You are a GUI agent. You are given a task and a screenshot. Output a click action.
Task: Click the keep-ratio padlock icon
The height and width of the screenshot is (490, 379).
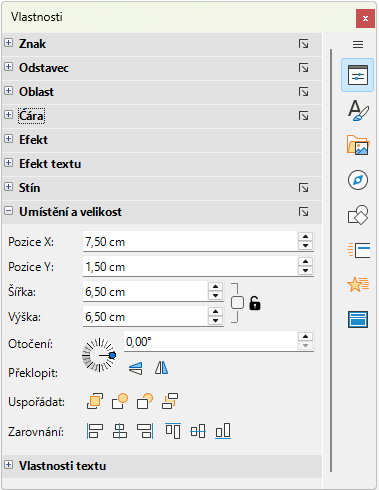point(255,303)
